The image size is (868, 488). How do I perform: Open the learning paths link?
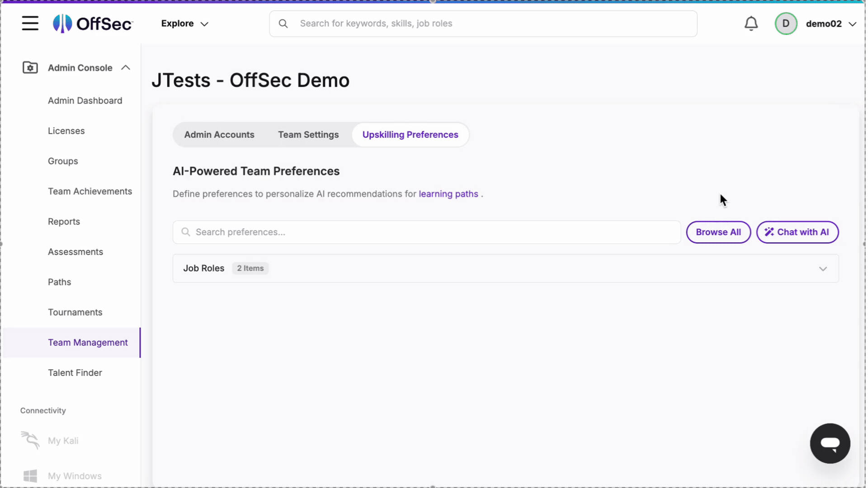tap(448, 193)
